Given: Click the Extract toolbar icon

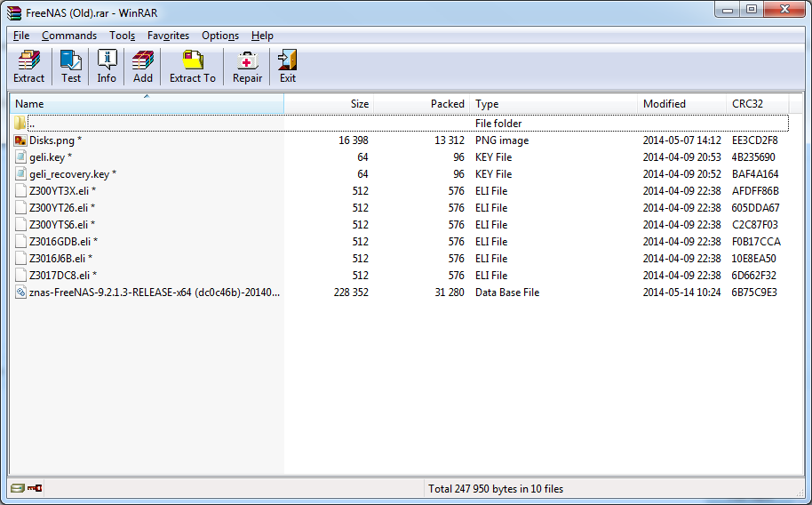Looking at the screenshot, I should (29, 60).
